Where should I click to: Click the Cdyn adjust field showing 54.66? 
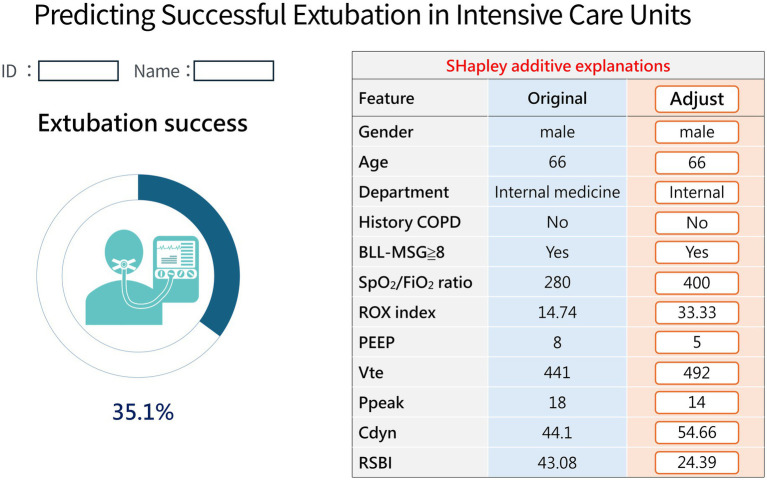pyautogui.click(x=697, y=433)
